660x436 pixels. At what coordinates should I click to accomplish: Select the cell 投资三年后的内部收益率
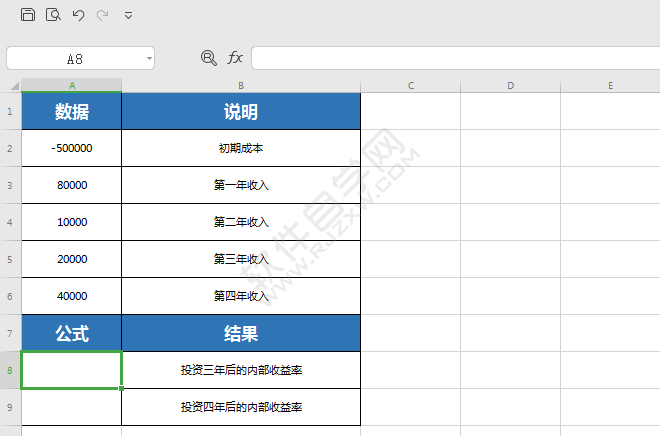(x=241, y=370)
